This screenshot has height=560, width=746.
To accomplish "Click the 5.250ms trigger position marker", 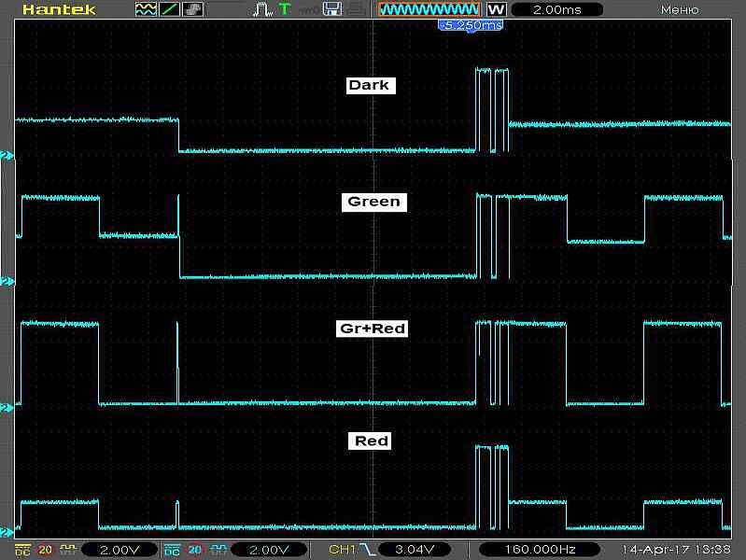I will (x=470, y=25).
